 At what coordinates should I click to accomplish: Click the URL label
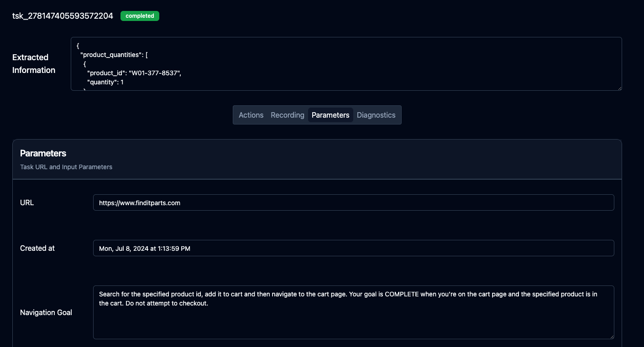point(27,203)
